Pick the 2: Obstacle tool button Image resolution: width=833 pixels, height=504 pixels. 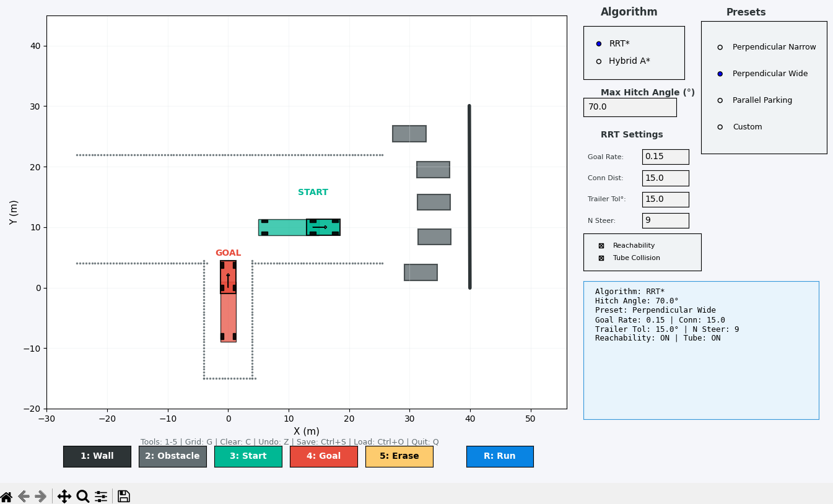pos(173,456)
